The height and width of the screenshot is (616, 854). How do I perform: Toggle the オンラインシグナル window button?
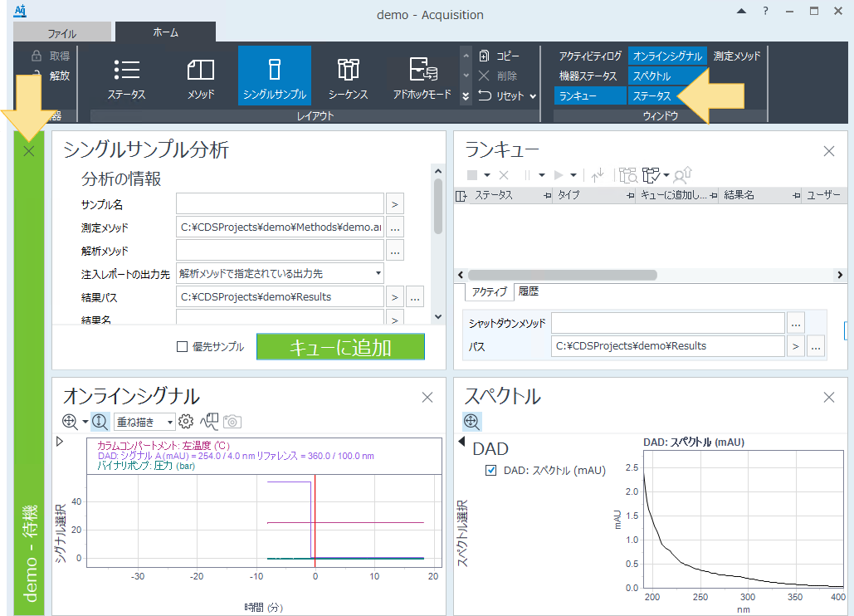(667, 56)
